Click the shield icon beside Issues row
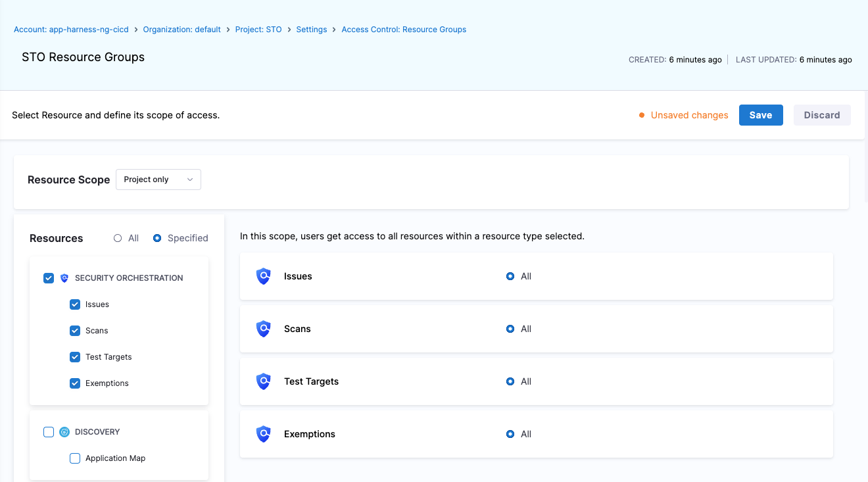The width and height of the screenshot is (868, 482). click(x=264, y=276)
